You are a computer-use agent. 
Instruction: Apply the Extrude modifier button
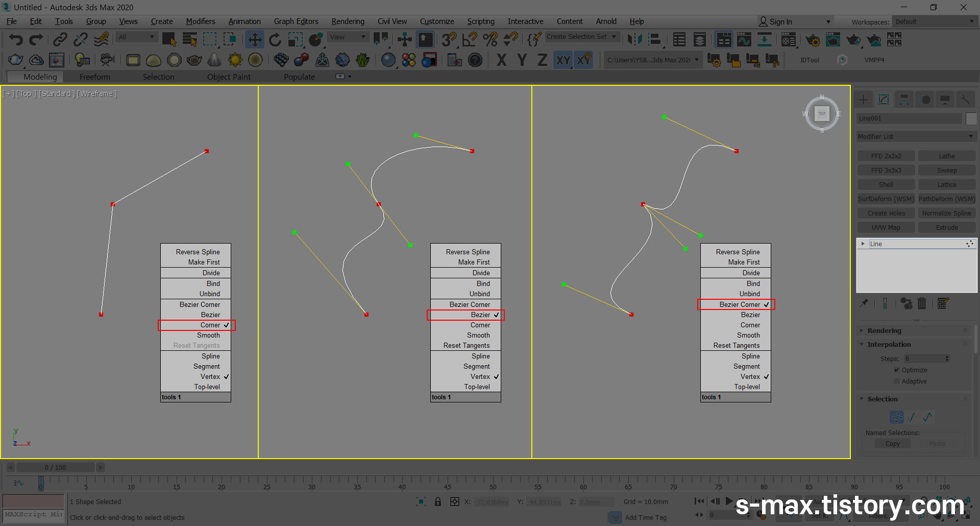[x=947, y=228]
